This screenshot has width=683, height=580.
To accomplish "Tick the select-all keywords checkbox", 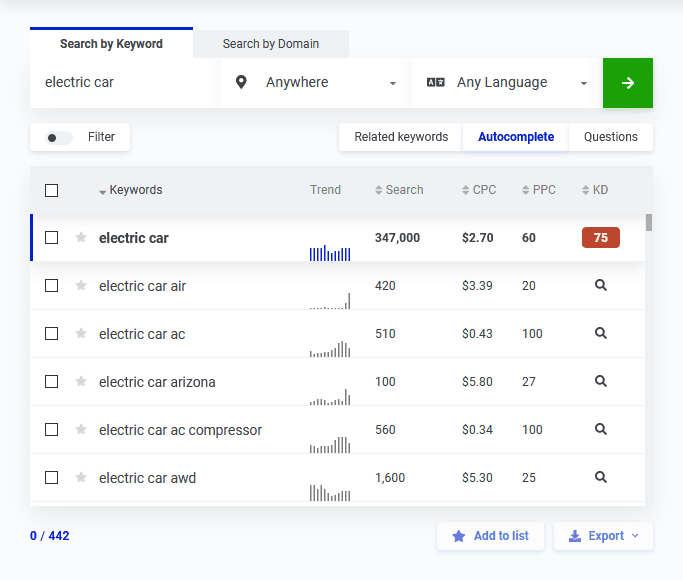I will coord(51,190).
